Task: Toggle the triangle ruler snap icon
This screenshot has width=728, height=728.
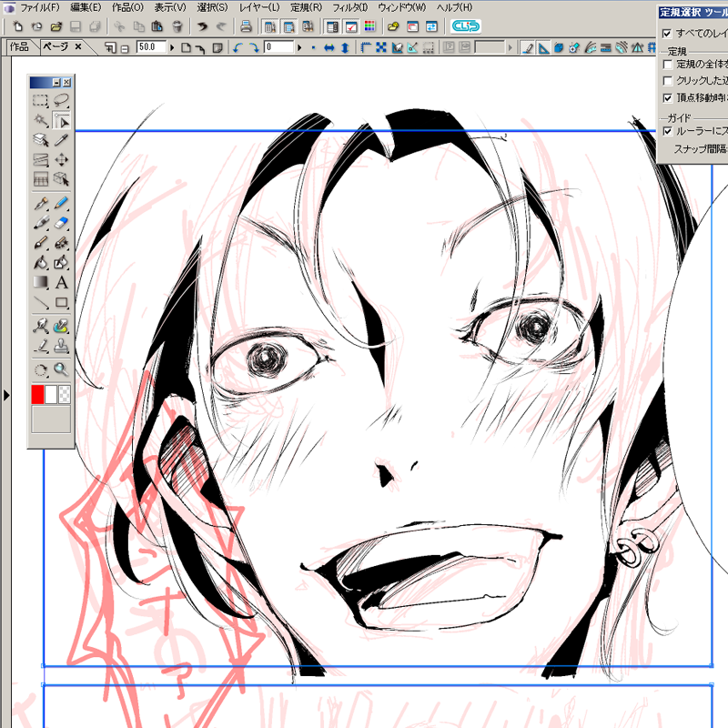Action: pos(542,47)
